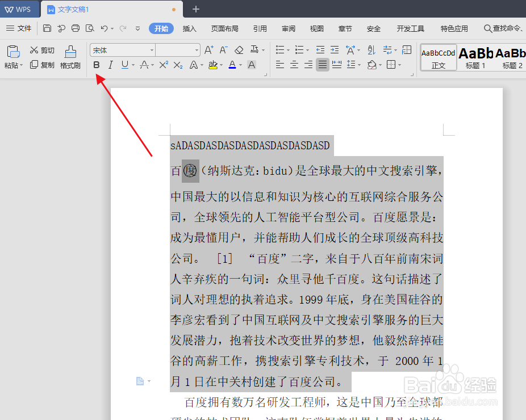Click the WPS home button
This screenshot has height=420, width=526.
click(x=19, y=10)
